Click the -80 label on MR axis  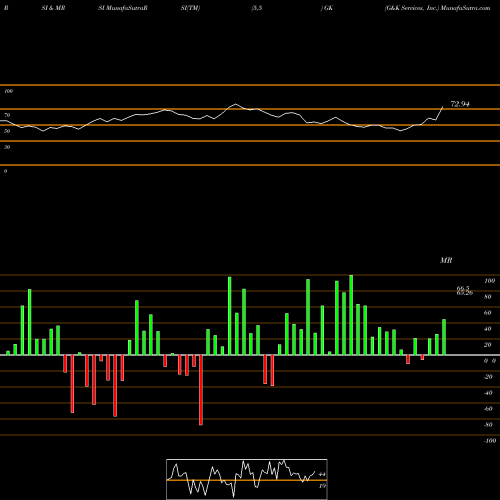coord(488,425)
